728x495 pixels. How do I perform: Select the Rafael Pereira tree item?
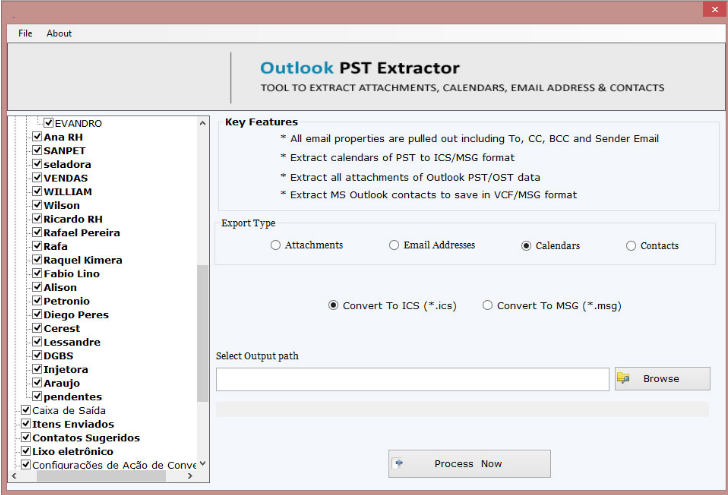[x=82, y=233]
